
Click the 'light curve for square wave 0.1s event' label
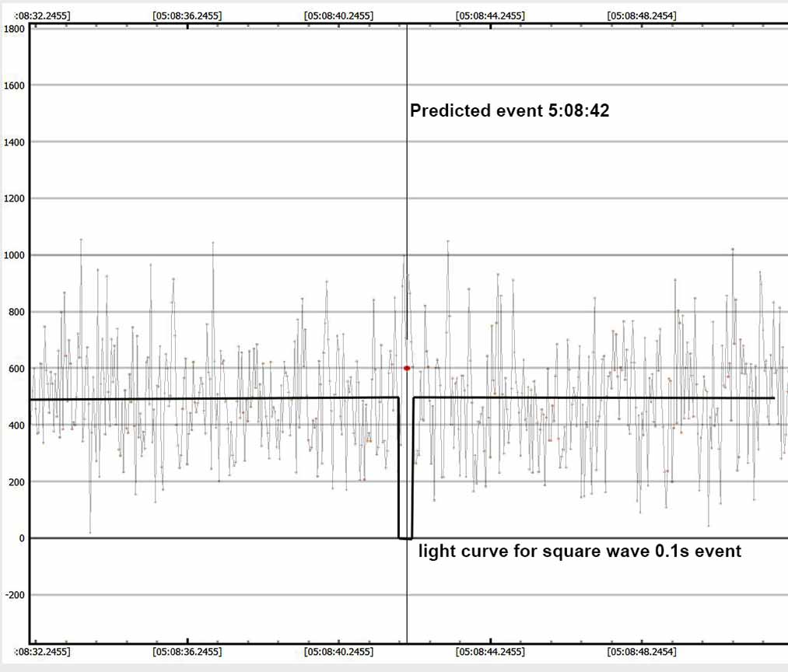[580, 551]
